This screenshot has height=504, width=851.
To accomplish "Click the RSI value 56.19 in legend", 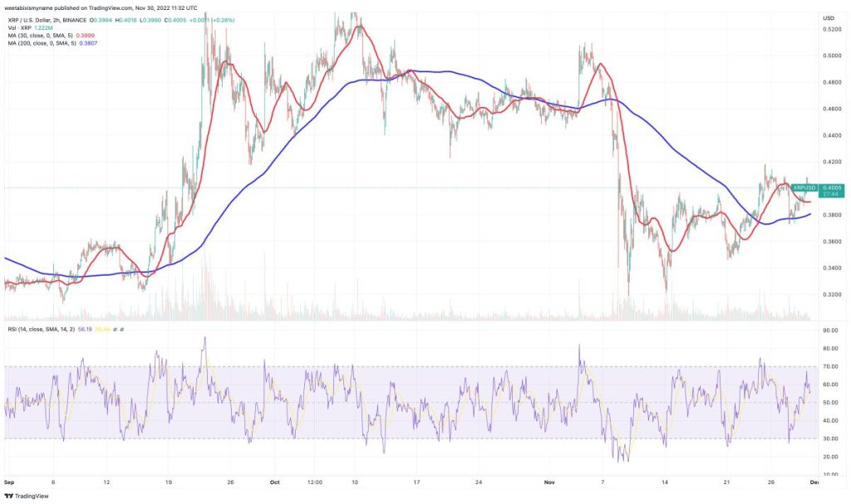I will coord(85,330).
